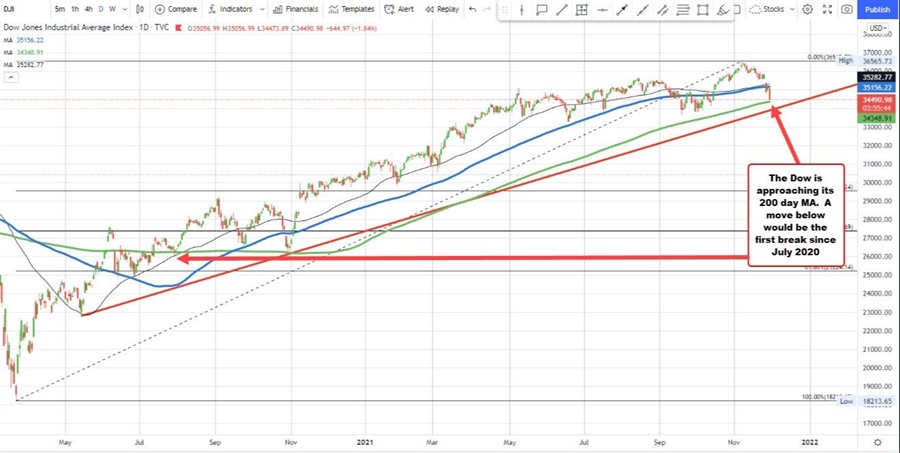Enter fullscreen mode
This screenshot has height=453, width=900.
[827, 9]
